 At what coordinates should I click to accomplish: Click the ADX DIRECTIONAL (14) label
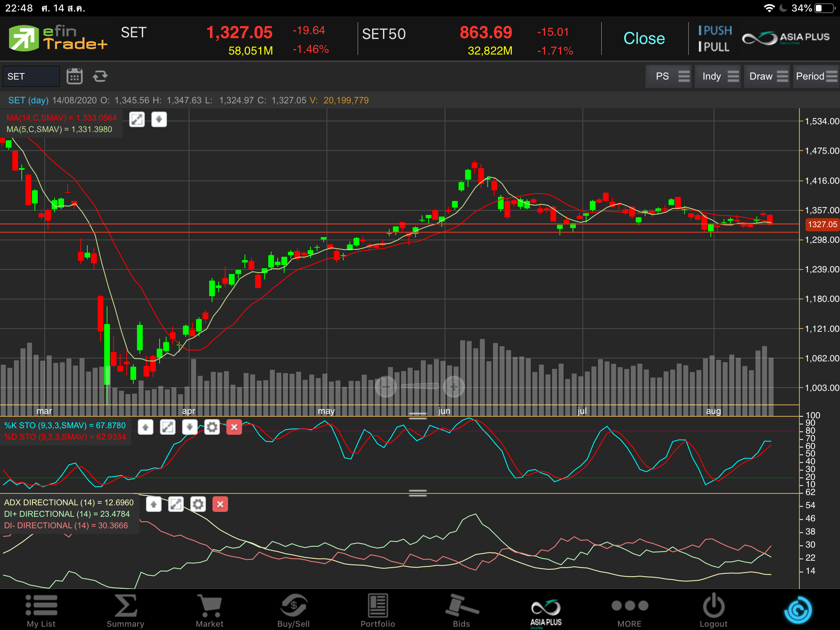69,503
